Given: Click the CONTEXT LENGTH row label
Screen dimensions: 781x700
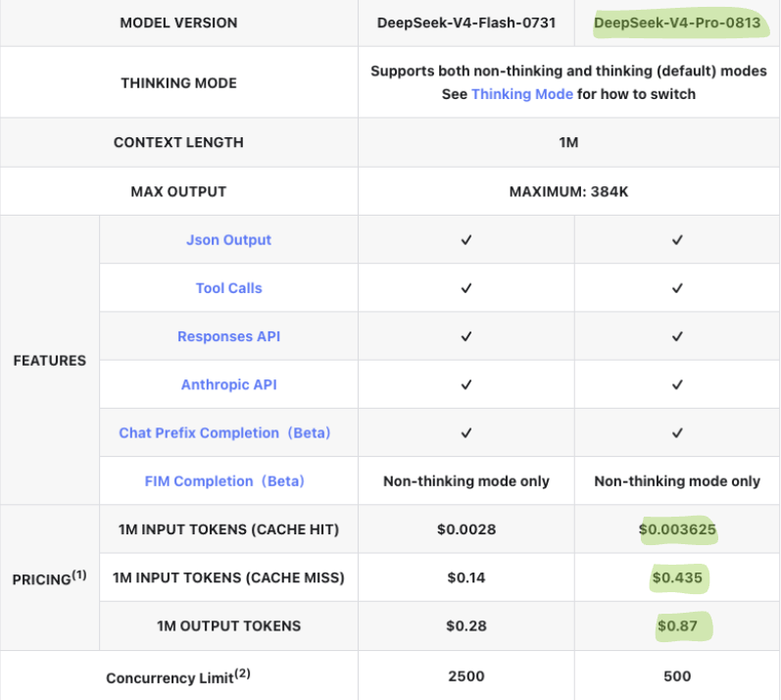Looking at the screenshot, I should [x=178, y=142].
